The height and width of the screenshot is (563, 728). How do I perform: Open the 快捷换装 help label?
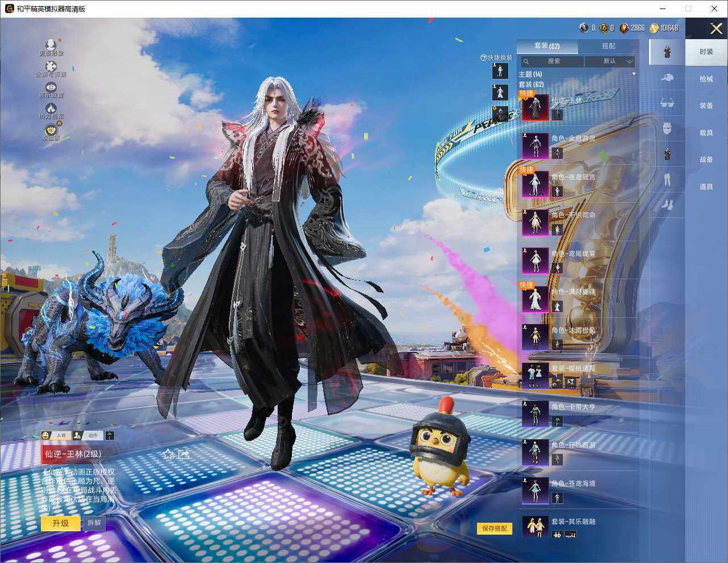coord(496,57)
